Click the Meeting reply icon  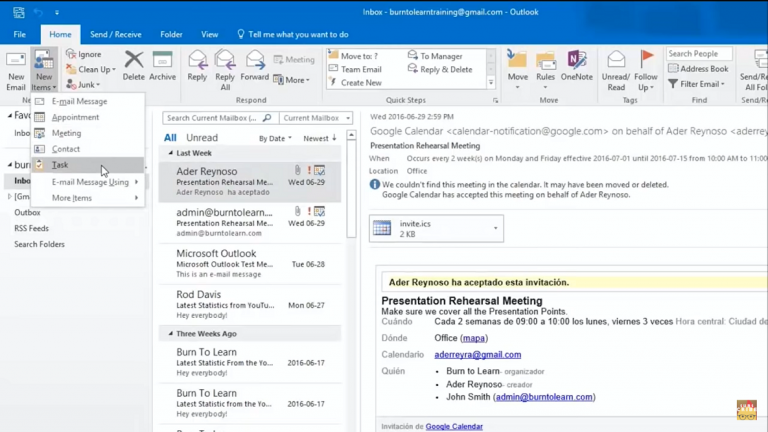(278, 59)
